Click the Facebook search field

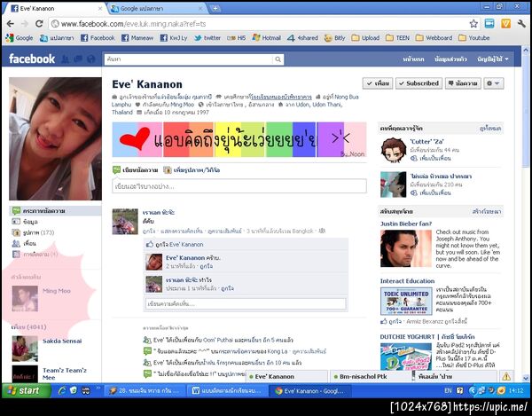pyautogui.click(x=189, y=59)
